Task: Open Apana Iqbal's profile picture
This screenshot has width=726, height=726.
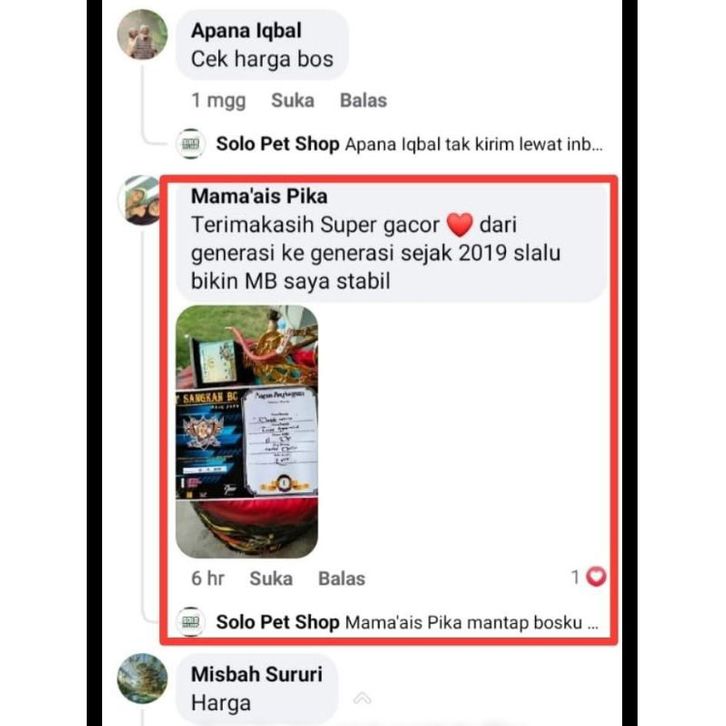Action: 143,35
